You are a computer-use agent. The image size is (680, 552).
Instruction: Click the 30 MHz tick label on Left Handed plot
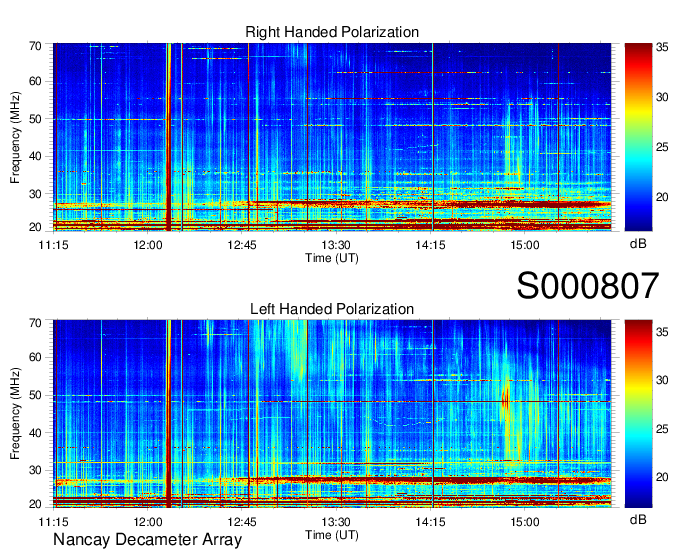coord(35,470)
